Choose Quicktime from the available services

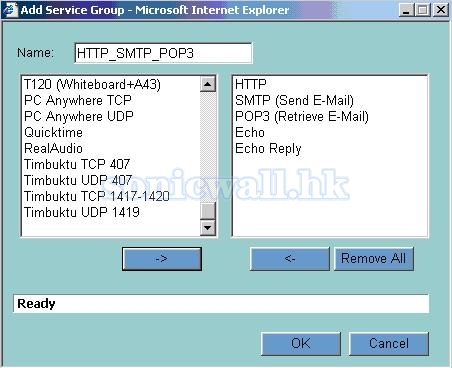pyautogui.click(x=53, y=132)
